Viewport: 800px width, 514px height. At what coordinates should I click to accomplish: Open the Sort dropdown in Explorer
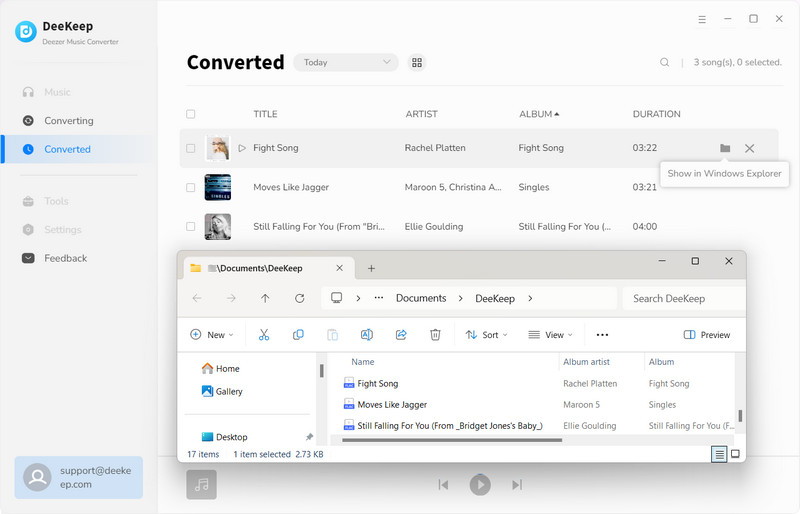pos(486,335)
